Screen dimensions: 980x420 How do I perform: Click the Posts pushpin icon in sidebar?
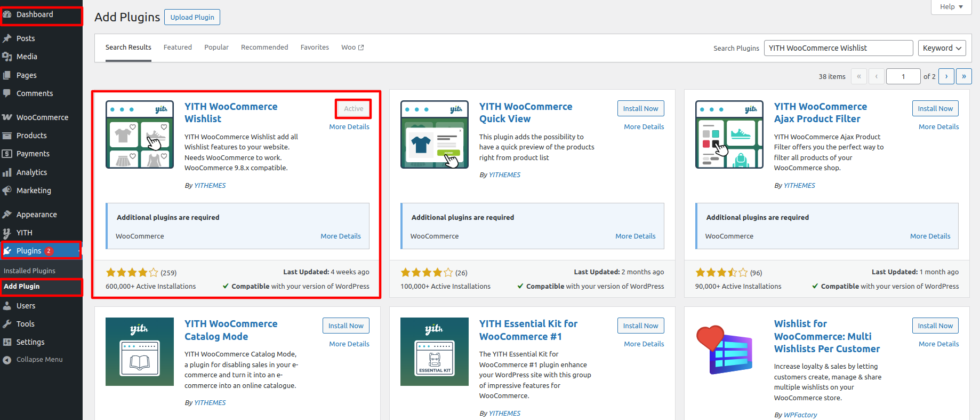(x=7, y=38)
